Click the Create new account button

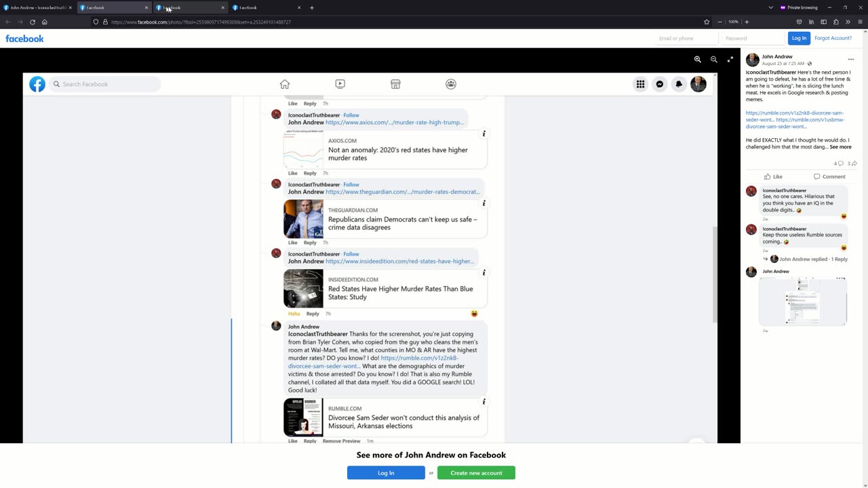476,472
